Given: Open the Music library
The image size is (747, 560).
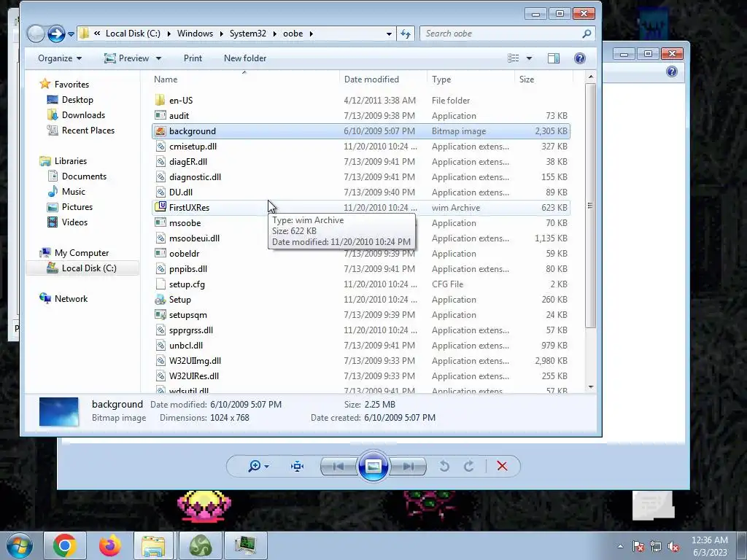Looking at the screenshot, I should [74, 192].
